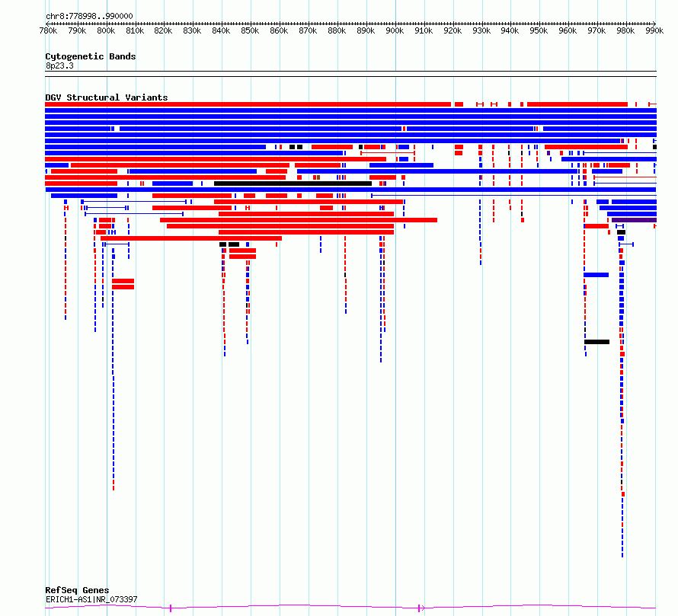678x616 pixels.
Task: Select the 860k ruler label
Action: [x=279, y=30]
